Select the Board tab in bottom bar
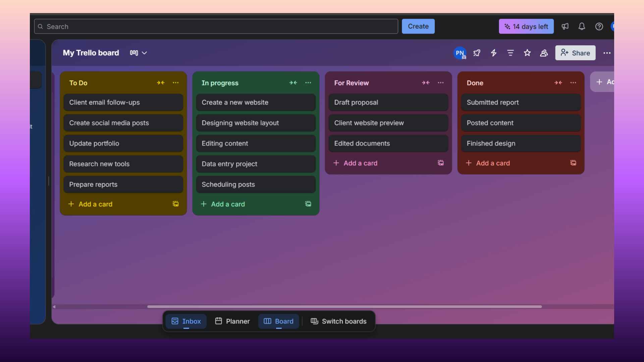The height and width of the screenshot is (362, 644). click(279, 321)
